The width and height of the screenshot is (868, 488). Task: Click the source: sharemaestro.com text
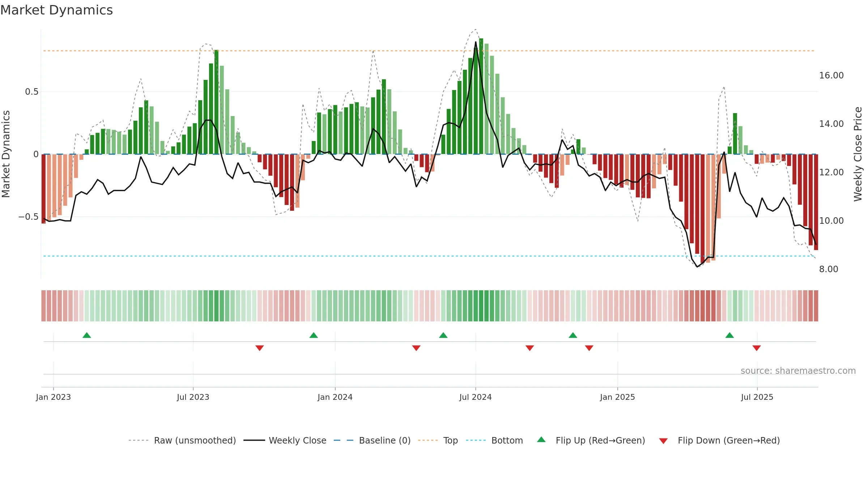click(x=798, y=371)
